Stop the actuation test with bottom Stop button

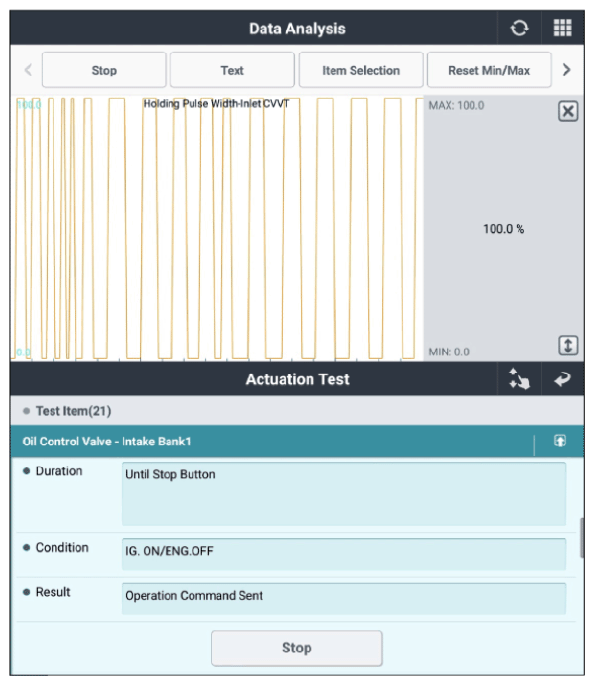pos(297,648)
